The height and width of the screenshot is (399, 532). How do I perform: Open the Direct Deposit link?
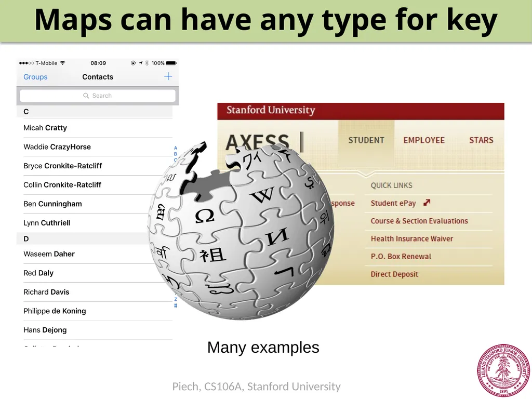coord(394,274)
